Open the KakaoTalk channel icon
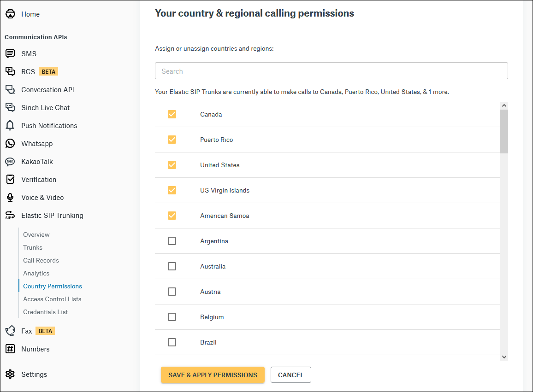 click(x=10, y=161)
